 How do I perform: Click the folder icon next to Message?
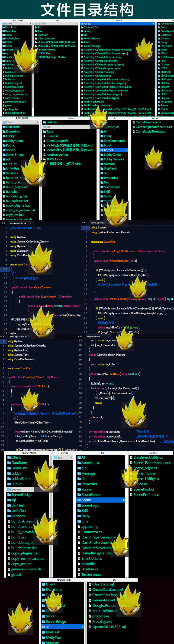(79, 473)
